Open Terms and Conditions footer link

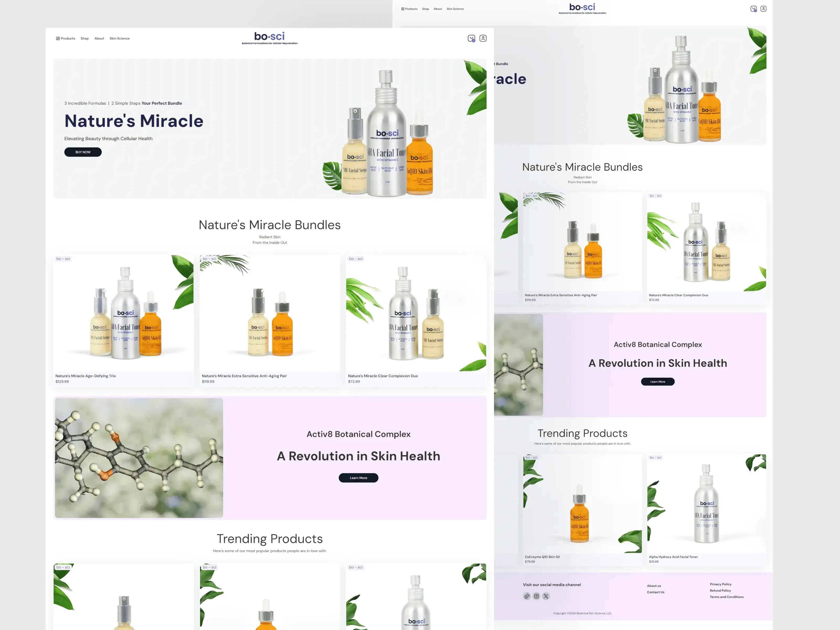point(726,597)
